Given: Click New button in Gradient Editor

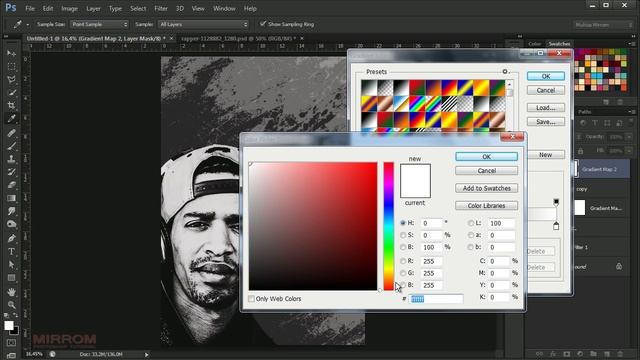Looking at the screenshot, I should pos(546,155).
